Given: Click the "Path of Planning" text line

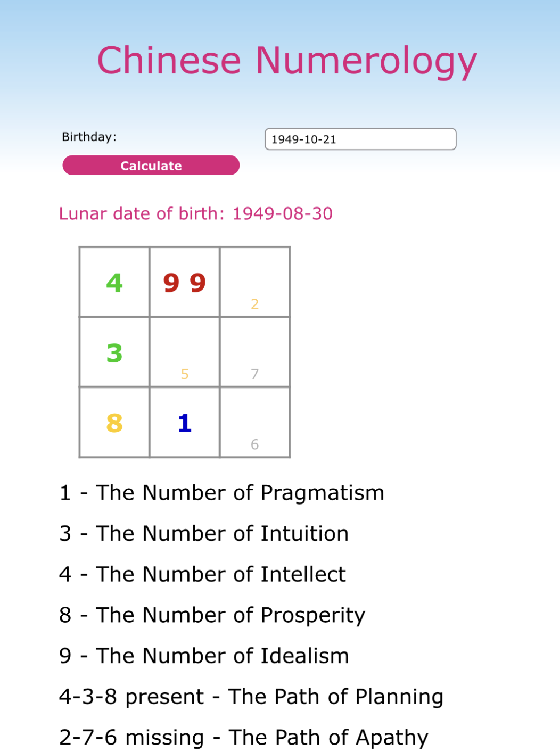Looking at the screenshot, I should pos(251,697).
